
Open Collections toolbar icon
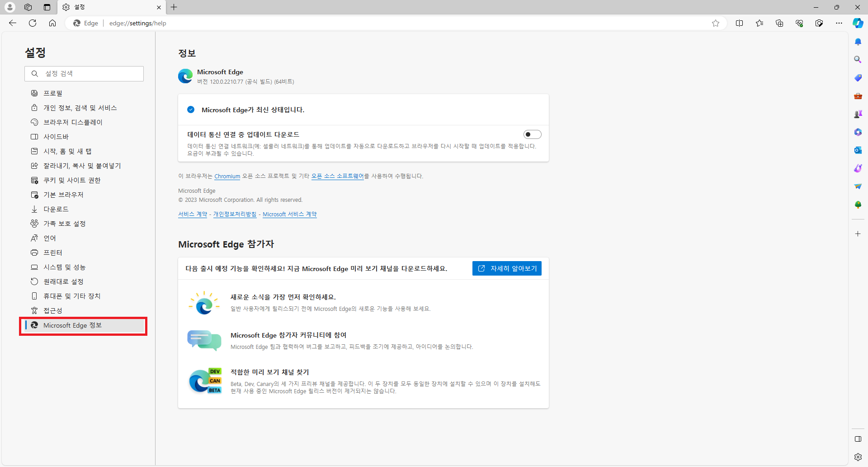779,23
